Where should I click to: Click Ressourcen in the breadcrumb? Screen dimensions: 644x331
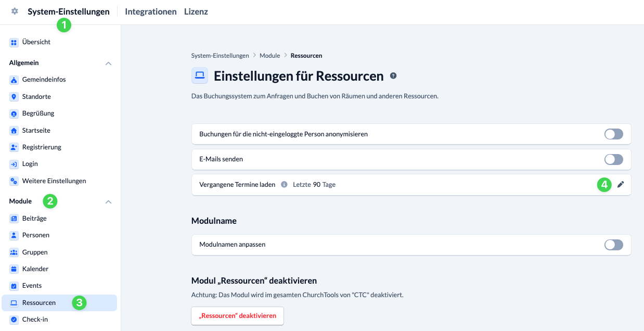click(x=306, y=56)
